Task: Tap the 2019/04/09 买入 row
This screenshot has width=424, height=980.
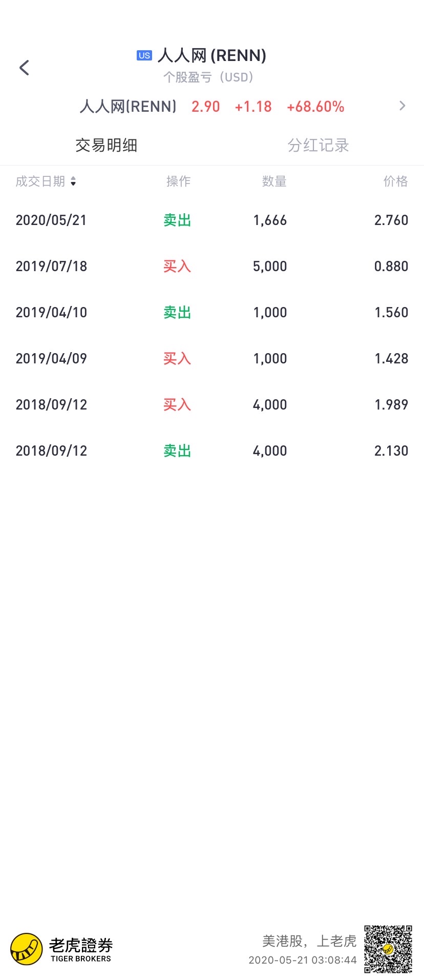Action: point(212,359)
